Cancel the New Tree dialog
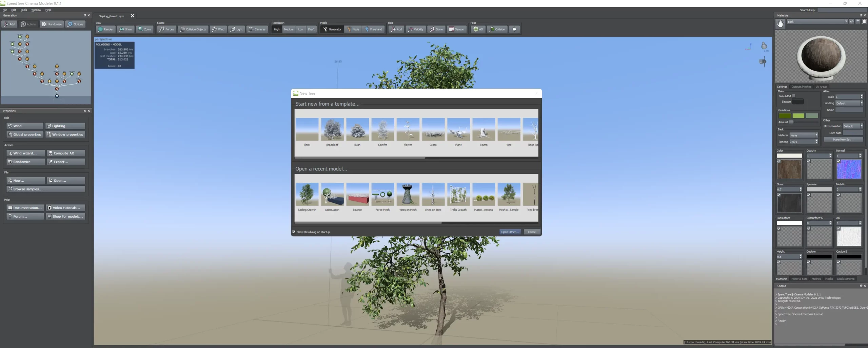Viewport: 868px width, 348px height. pyautogui.click(x=532, y=232)
